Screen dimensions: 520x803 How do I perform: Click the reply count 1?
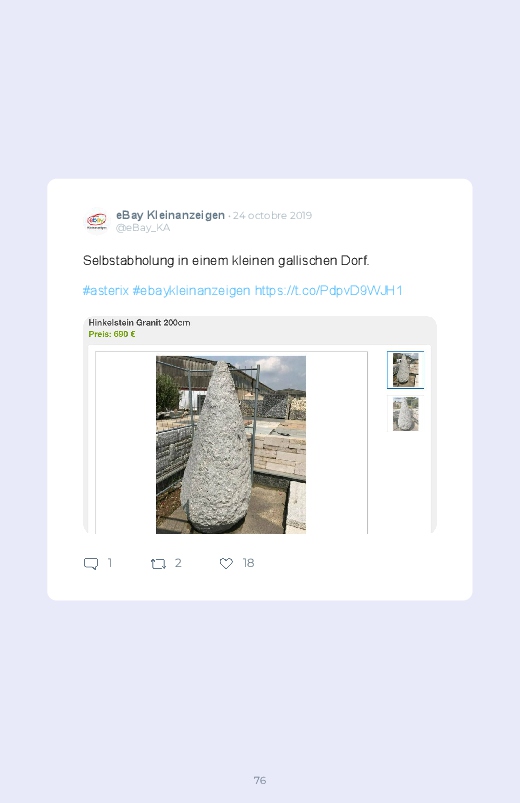110,563
